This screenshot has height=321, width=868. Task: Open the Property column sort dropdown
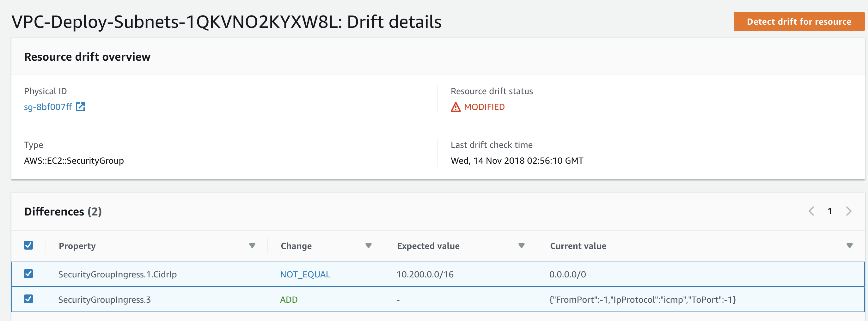coord(252,246)
